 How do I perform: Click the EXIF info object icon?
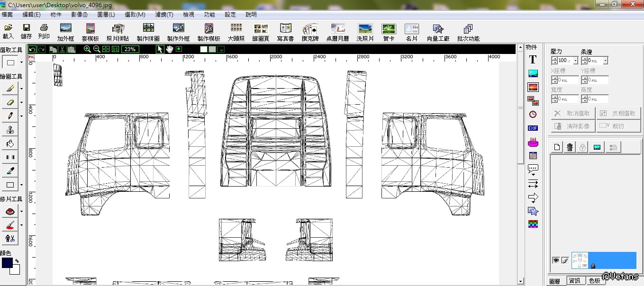(x=533, y=128)
